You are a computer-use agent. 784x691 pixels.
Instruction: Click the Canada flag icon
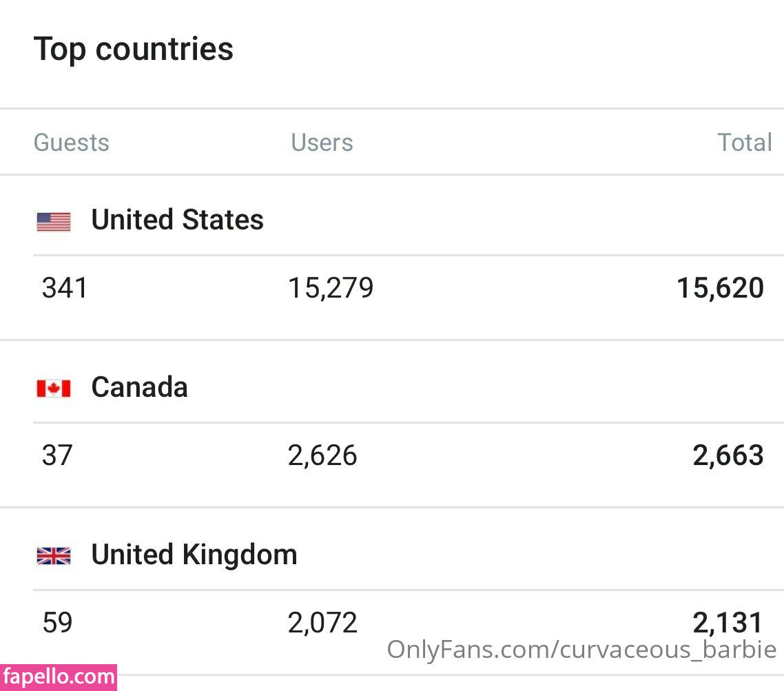pos(54,389)
